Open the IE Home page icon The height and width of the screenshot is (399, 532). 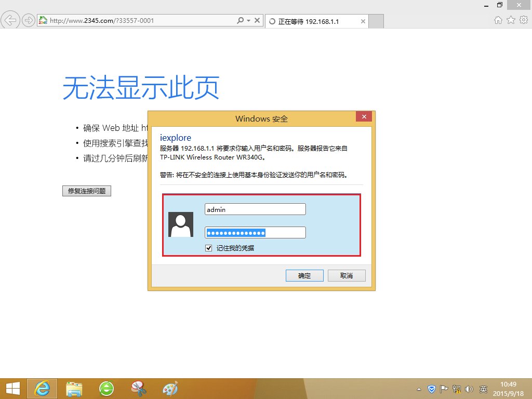click(498, 20)
